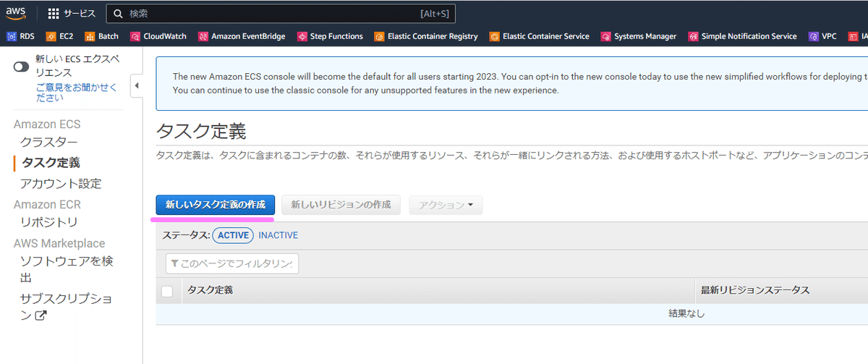
Task: Click 新しいタスク定義の作成 button
Action: pyautogui.click(x=216, y=205)
